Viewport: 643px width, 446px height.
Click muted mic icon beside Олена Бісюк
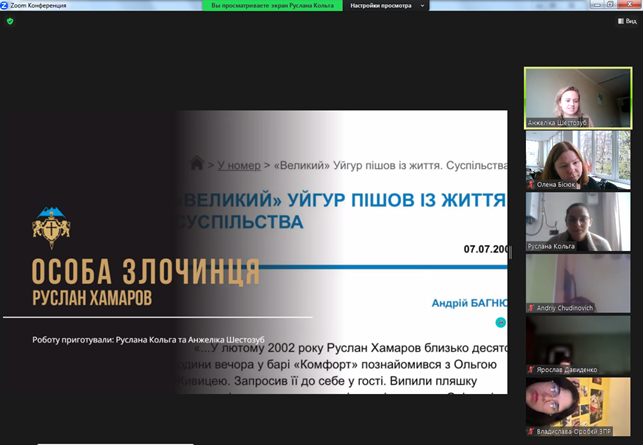(x=531, y=184)
